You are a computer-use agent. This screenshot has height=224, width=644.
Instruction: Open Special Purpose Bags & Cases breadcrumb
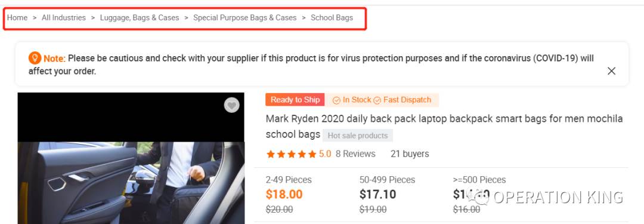245,18
